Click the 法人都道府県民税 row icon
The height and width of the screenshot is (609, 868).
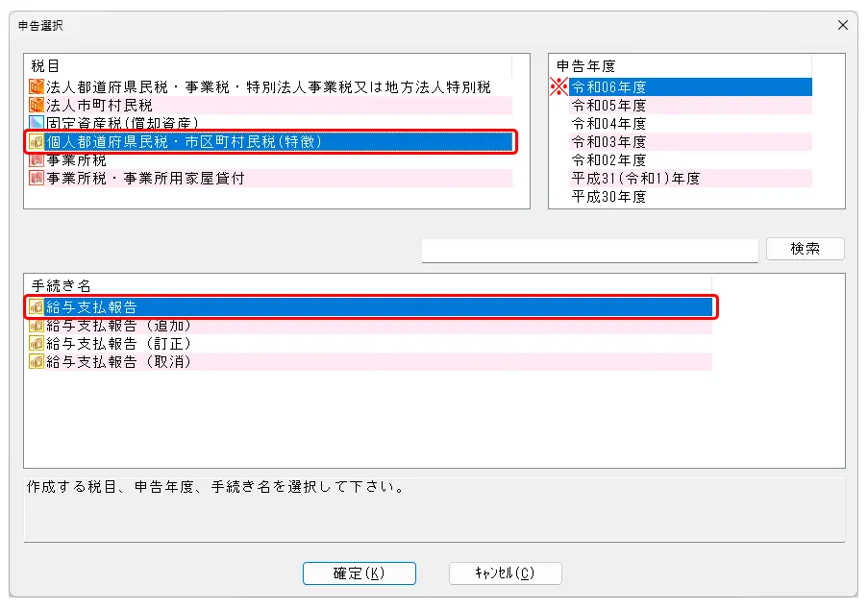tap(37, 87)
